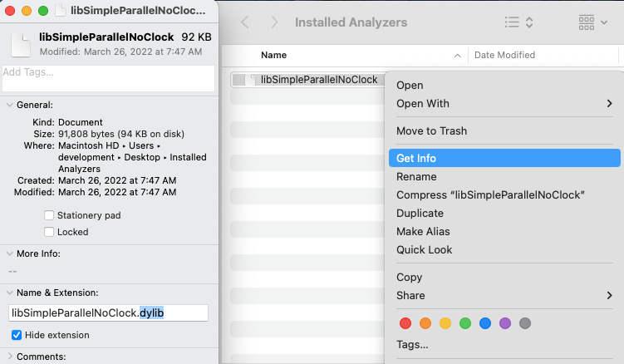The image size is (624, 364).
Task: Click the Finder back navigation arrow
Action: pyautogui.click(x=245, y=22)
